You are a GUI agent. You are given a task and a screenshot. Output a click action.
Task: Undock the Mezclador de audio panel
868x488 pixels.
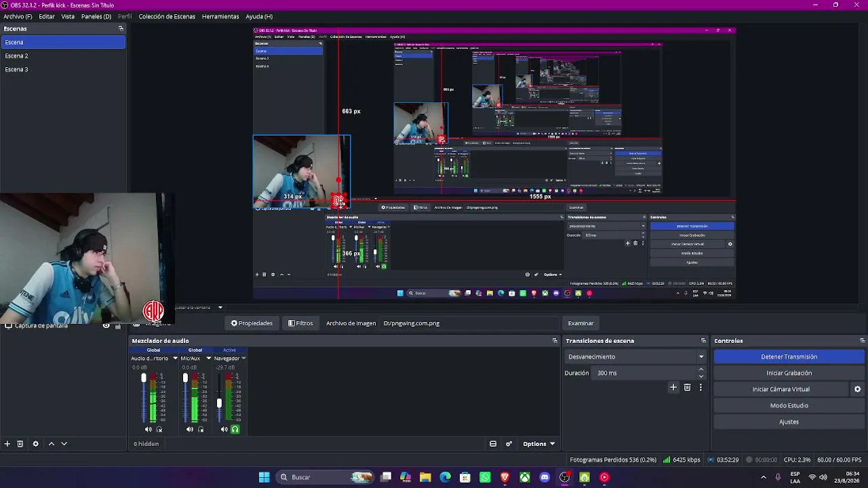(555, 341)
